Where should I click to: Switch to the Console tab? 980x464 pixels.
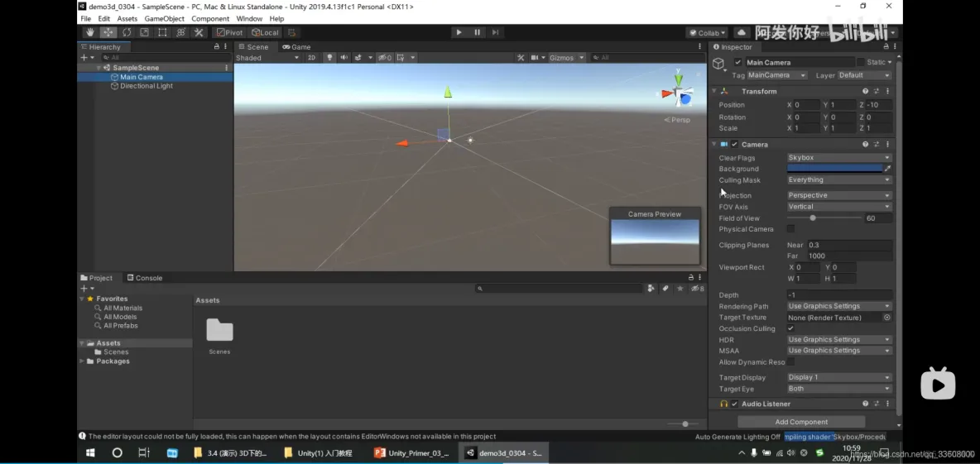pos(144,278)
